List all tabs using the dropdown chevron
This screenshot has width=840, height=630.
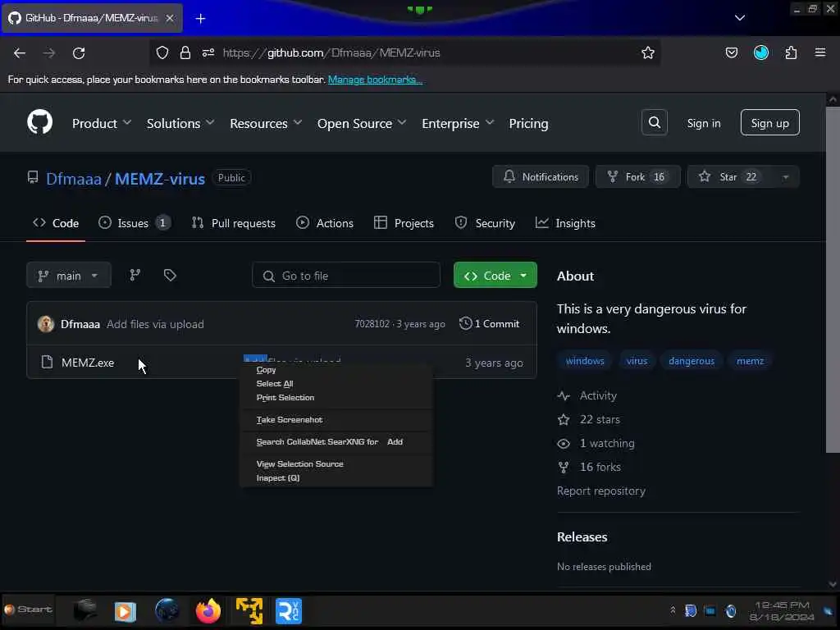[740, 18]
